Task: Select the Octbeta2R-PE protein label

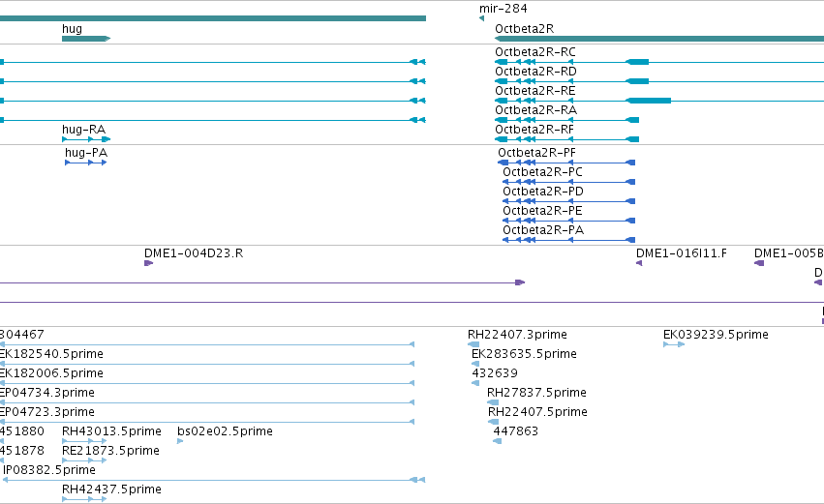Action: click(542, 211)
